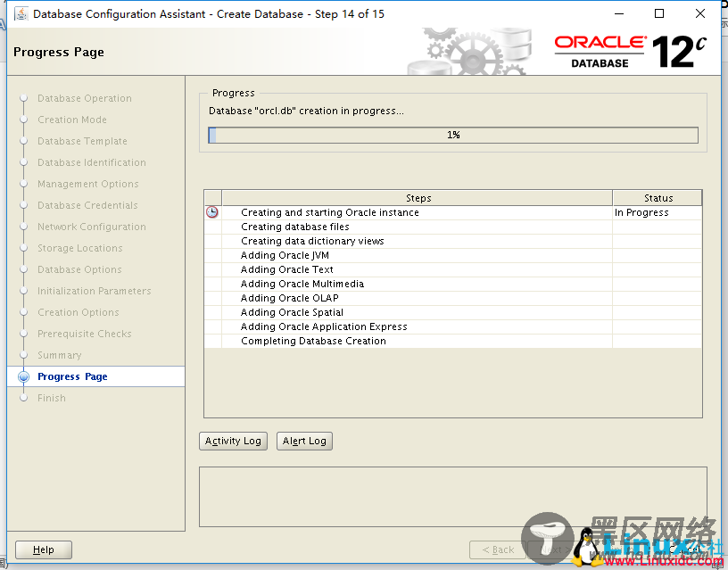Screen dimensions: 728x570
Task: Select the Database Identification step
Action: [x=92, y=162]
